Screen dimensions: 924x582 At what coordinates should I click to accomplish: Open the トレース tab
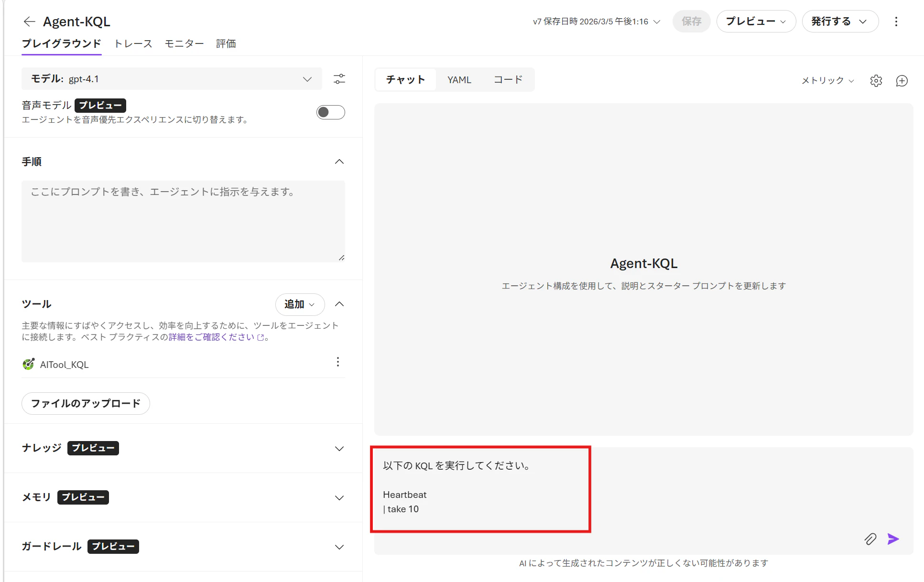point(133,43)
